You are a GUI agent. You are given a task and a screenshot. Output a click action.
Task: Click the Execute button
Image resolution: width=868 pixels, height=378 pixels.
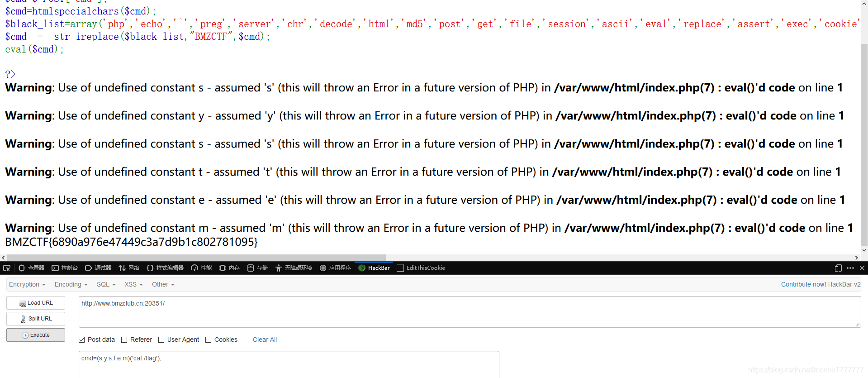(x=36, y=335)
